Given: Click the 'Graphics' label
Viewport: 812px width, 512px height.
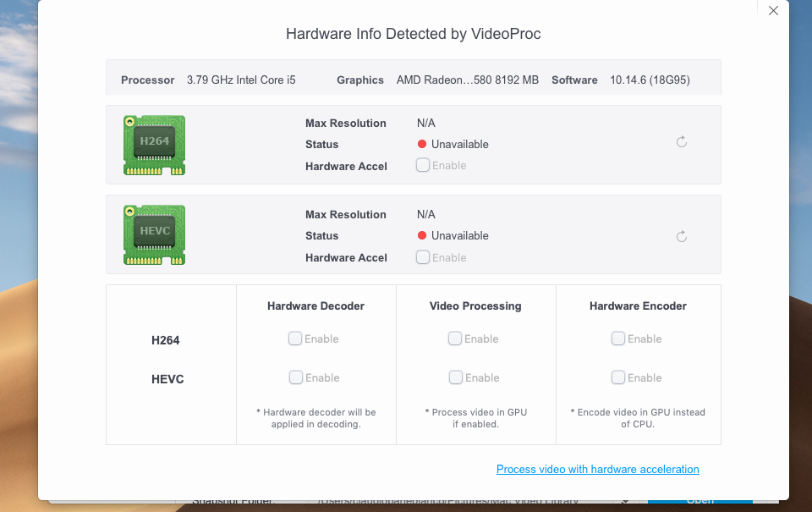Looking at the screenshot, I should [x=360, y=80].
